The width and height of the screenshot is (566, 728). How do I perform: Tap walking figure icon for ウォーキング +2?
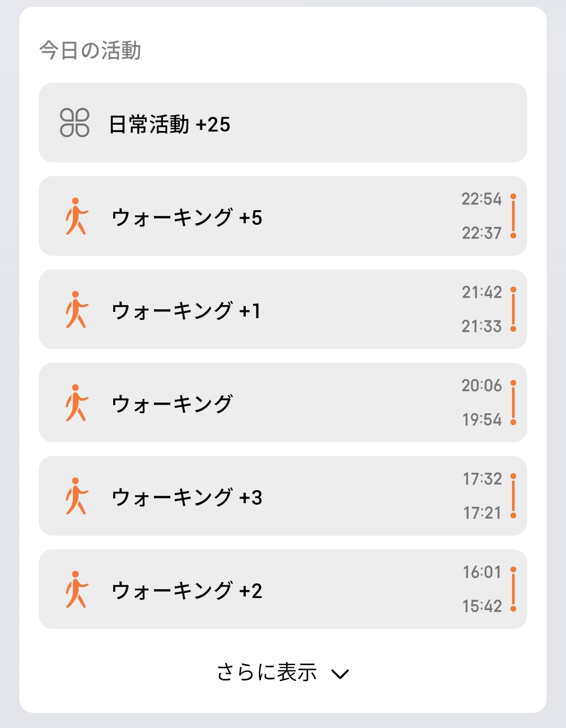76,590
